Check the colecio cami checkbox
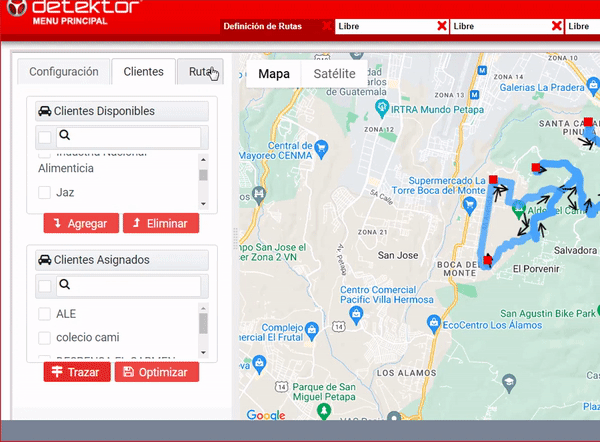 (44, 338)
